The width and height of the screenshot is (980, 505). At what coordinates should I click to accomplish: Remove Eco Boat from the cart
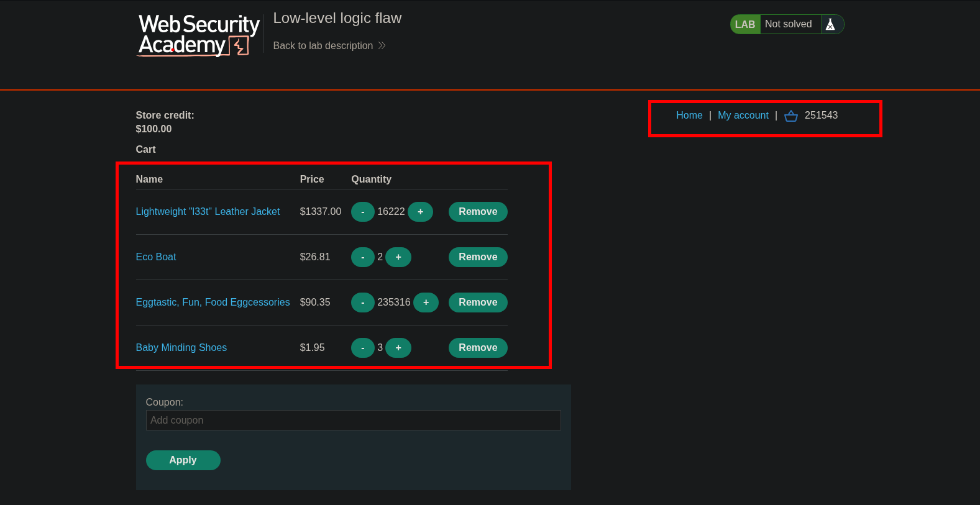click(477, 257)
